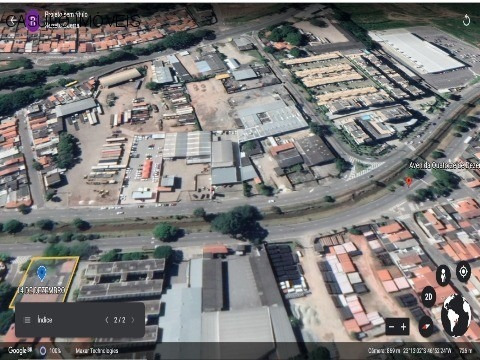Fly to my location target icon
This screenshot has height=360, width=480.
463,272
